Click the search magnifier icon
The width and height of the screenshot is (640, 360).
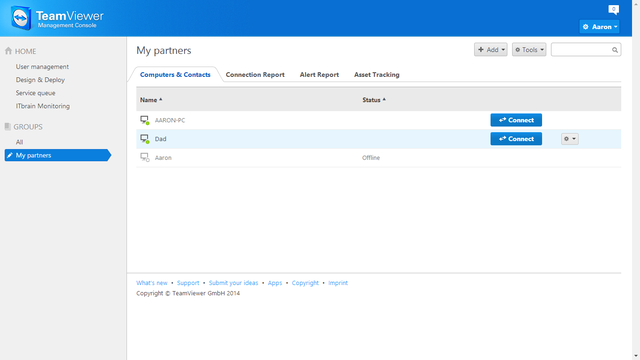[x=615, y=50]
